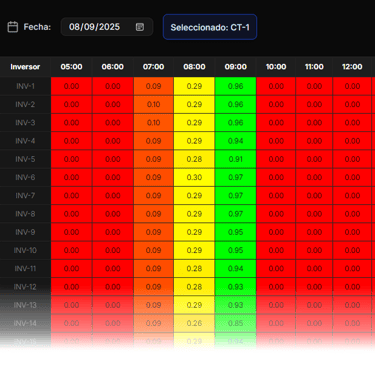Screen dimensions: 375x366
Task: Select the INV-5 row label
Action: click(25, 159)
